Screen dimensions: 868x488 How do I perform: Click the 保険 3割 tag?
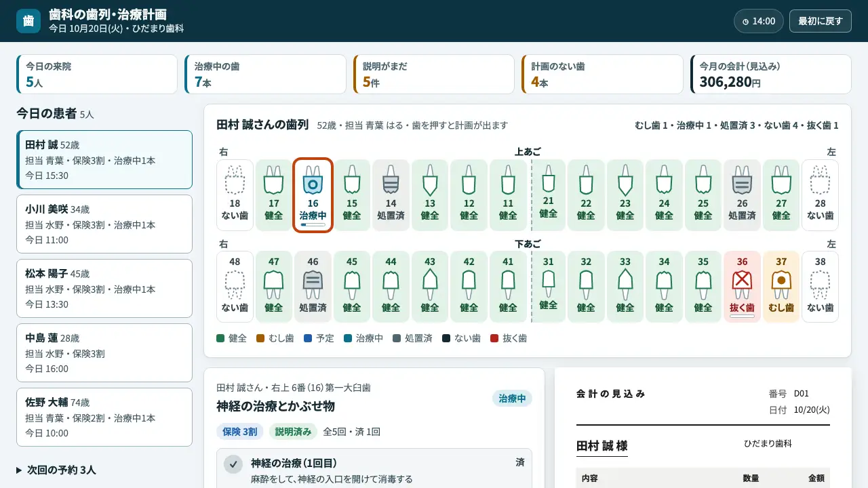(x=240, y=432)
